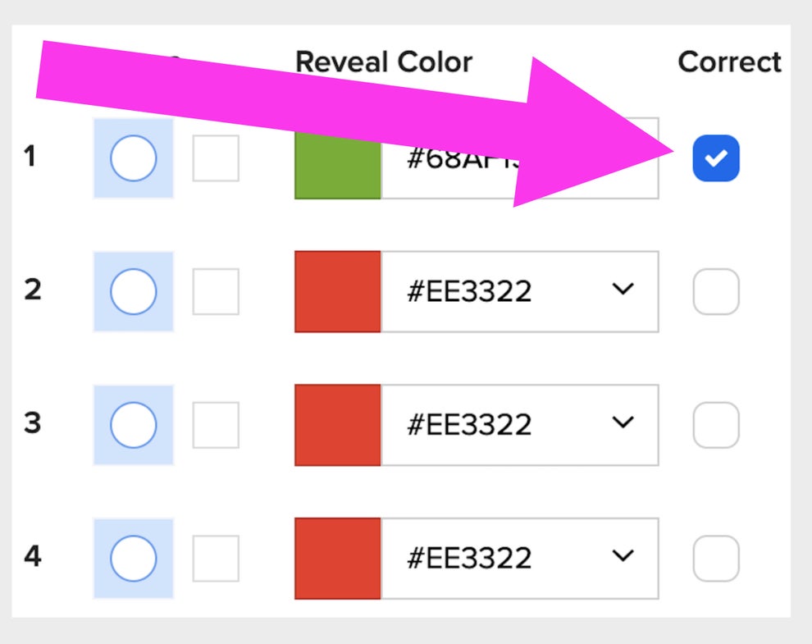Check the small checkbox next to row 1

(x=215, y=158)
